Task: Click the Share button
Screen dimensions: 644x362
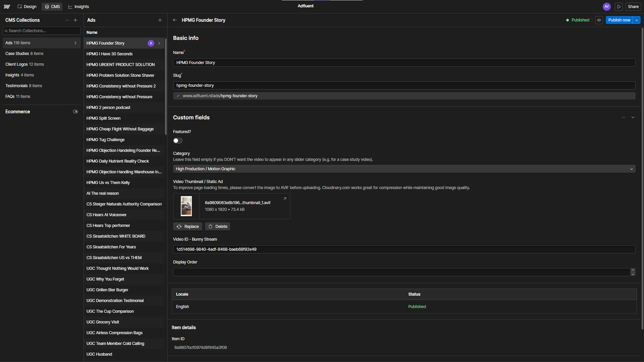Action: click(x=633, y=7)
